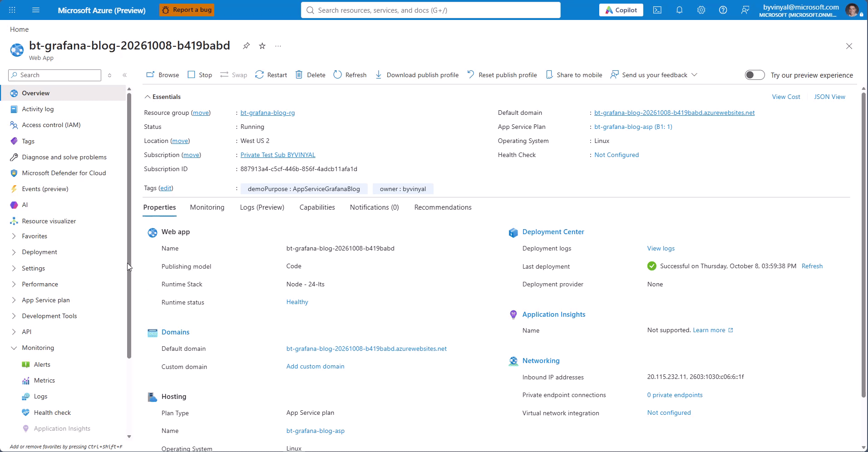Mark resource as favorite with star icon
868x452 pixels.
[262, 46]
